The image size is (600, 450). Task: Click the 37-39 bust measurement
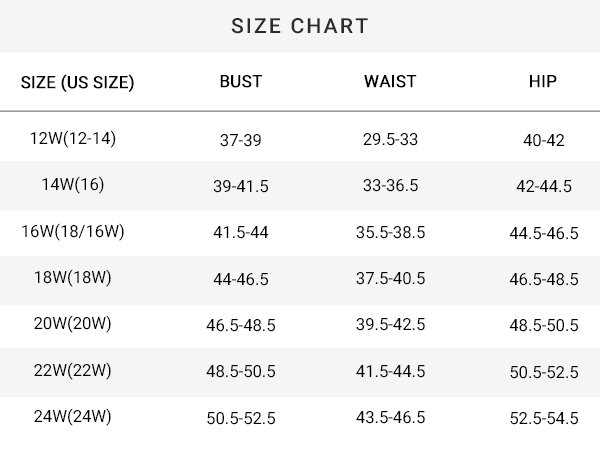pos(241,140)
